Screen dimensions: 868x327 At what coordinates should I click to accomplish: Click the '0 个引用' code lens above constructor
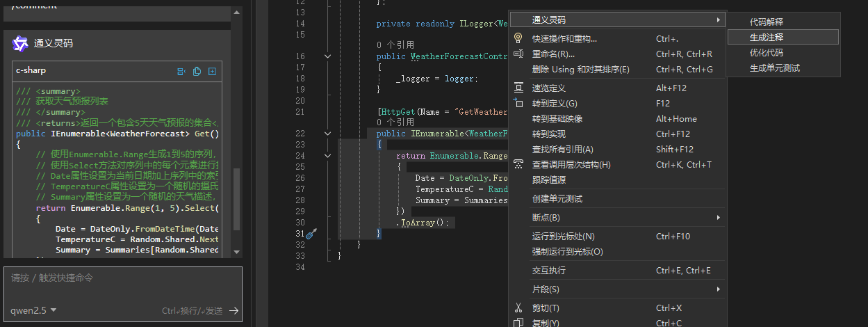[x=395, y=45]
